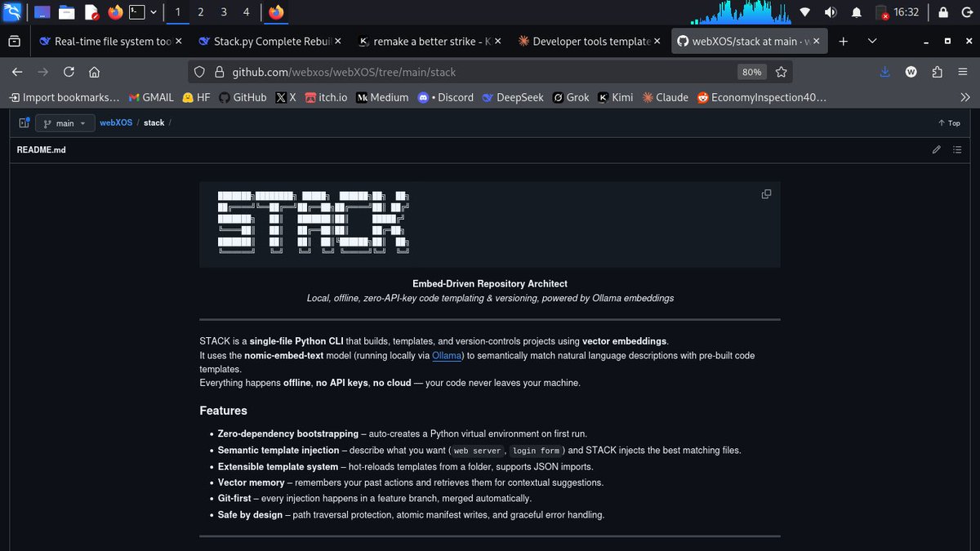Jump to Top of the page
The height and width of the screenshot is (551, 980).
[949, 123]
